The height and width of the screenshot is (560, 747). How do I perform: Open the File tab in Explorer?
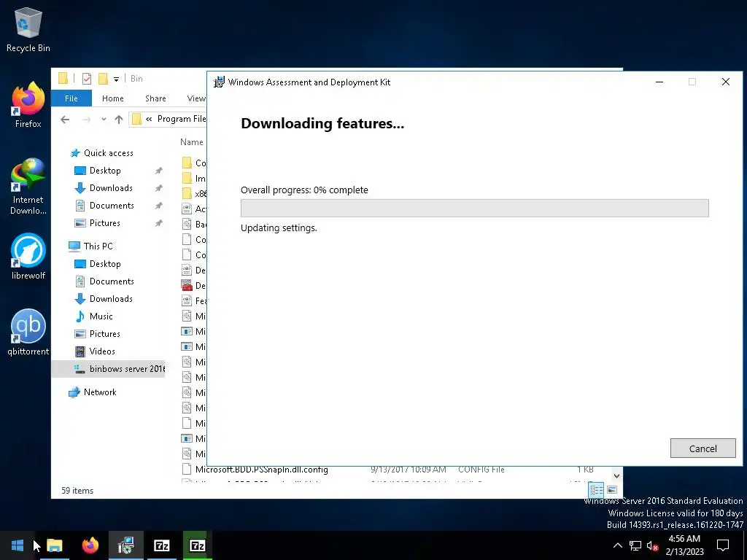click(x=71, y=98)
